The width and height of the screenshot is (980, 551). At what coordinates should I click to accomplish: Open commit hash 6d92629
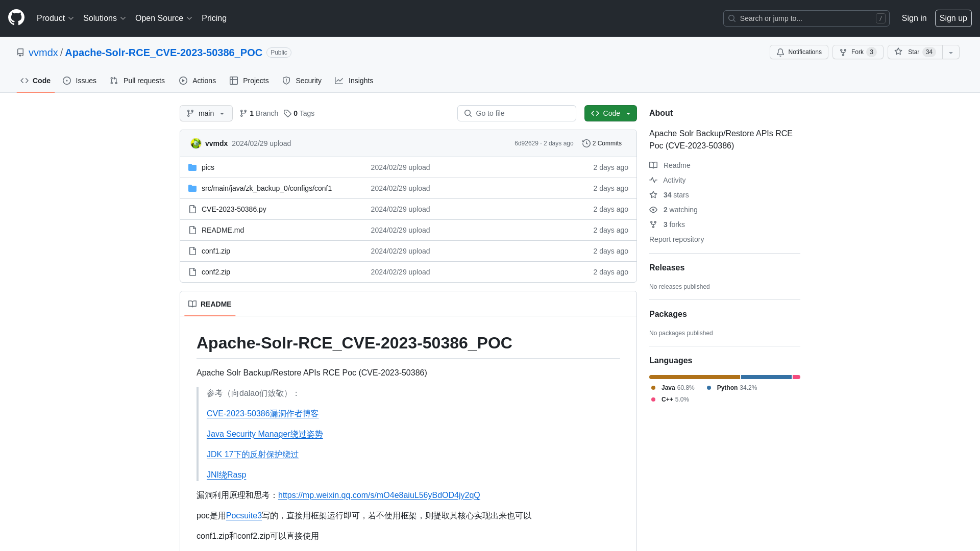526,143
